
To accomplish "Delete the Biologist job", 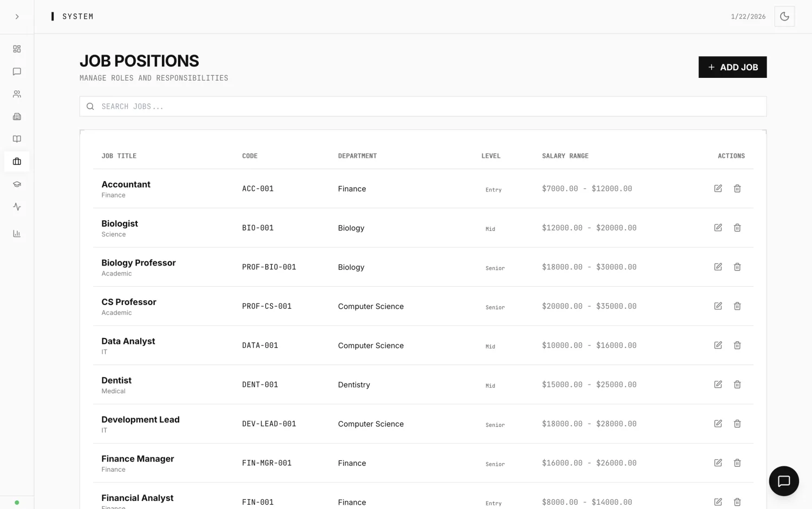I will (737, 228).
